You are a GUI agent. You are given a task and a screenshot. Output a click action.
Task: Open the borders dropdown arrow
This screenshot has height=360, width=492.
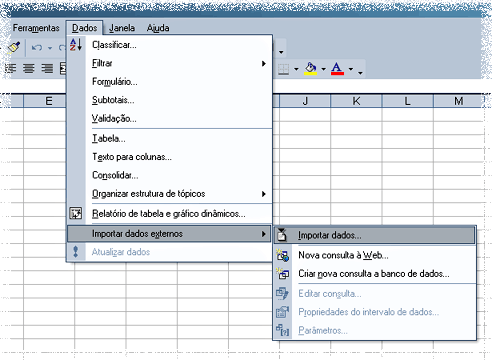[296, 69]
